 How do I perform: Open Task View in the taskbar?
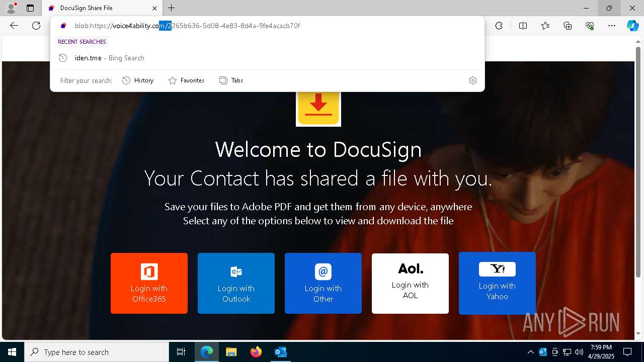(x=181, y=352)
